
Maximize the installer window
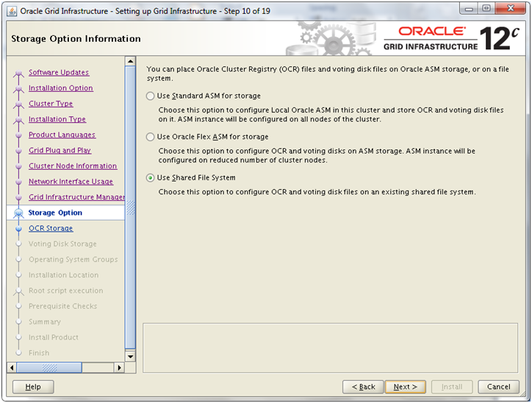click(x=486, y=9)
